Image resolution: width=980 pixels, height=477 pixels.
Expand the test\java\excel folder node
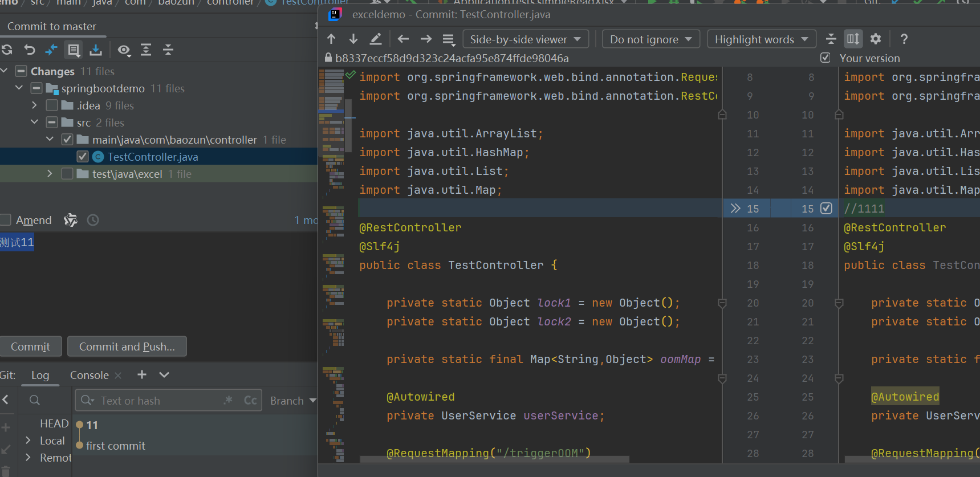point(50,174)
